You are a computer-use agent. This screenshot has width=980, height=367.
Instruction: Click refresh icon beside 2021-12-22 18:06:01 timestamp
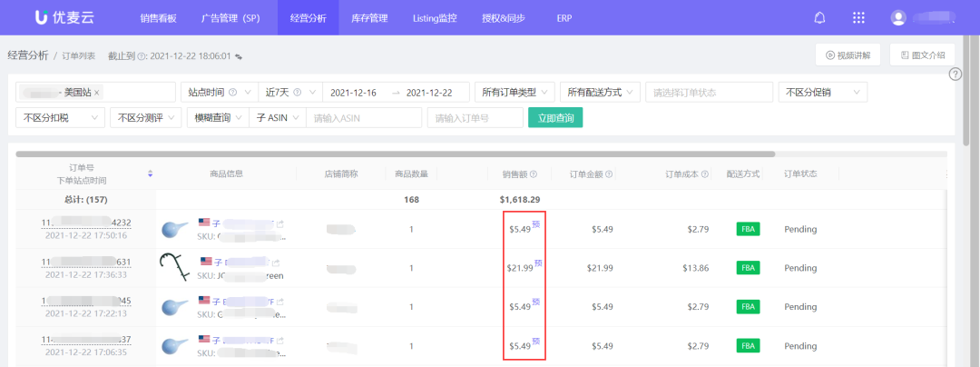[x=238, y=56]
